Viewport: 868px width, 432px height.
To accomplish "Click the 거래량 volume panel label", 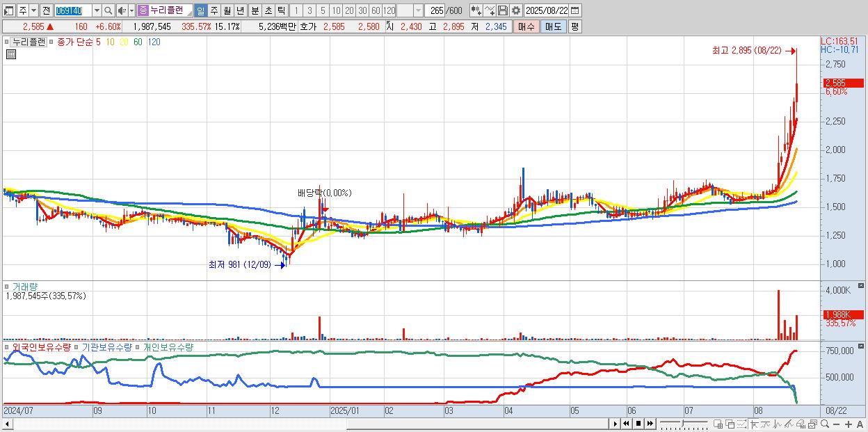I will [x=25, y=287].
